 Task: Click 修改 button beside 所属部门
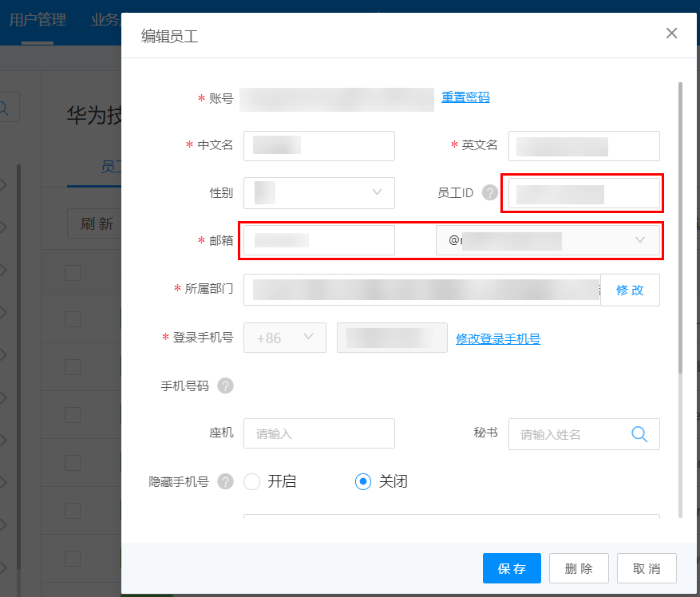coord(630,290)
